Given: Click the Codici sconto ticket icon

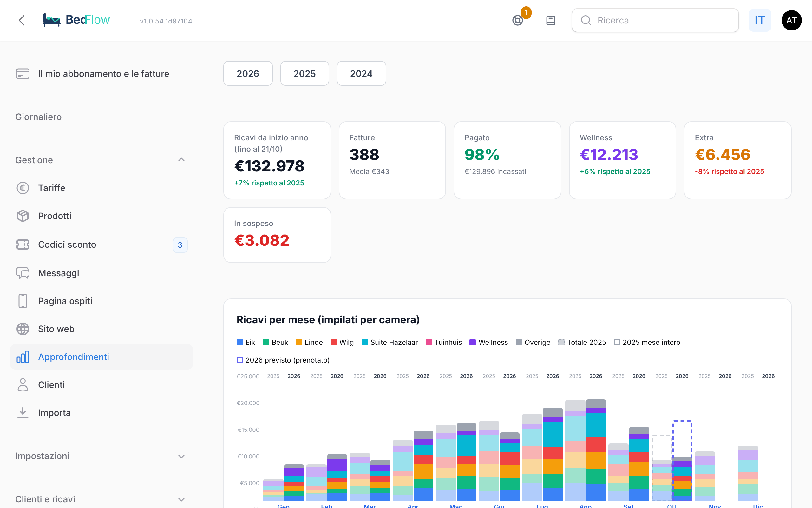Looking at the screenshot, I should (23, 244).
